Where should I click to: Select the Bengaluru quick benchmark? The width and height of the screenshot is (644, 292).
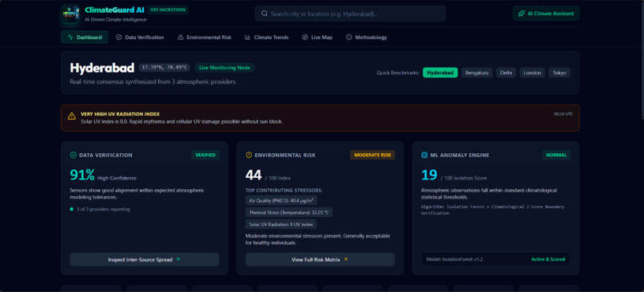tap(477, 73)
